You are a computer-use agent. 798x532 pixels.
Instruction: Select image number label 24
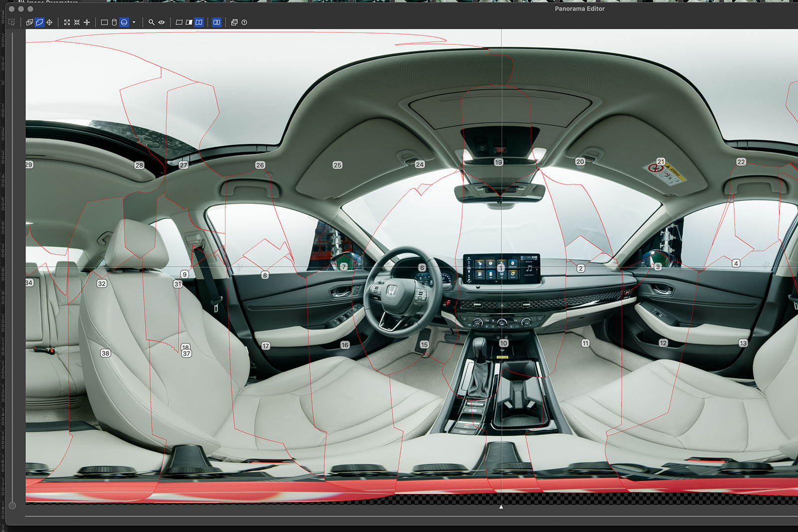click(x=420, y=164)
